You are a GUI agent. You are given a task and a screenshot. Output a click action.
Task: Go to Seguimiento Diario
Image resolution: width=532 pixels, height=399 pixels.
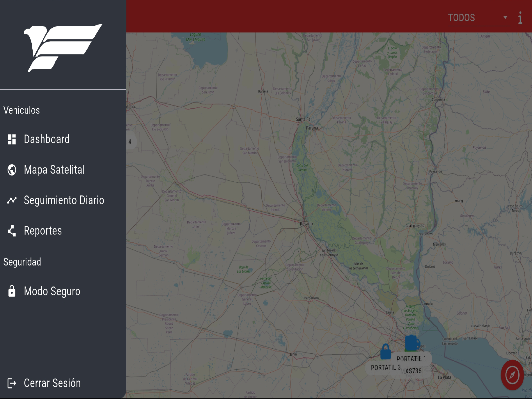click(x=63, y=200)
